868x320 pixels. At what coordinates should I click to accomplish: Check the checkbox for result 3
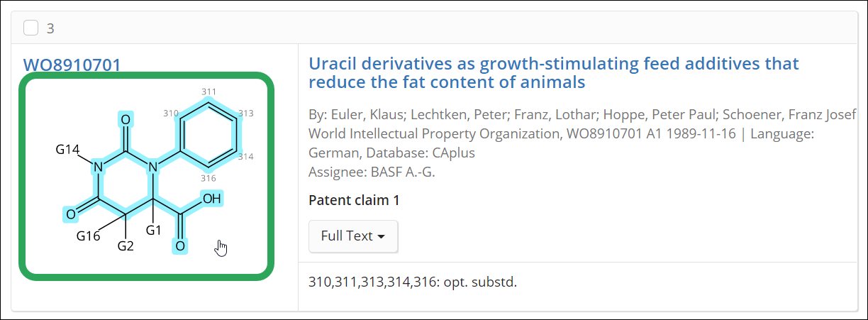(31, 28)
